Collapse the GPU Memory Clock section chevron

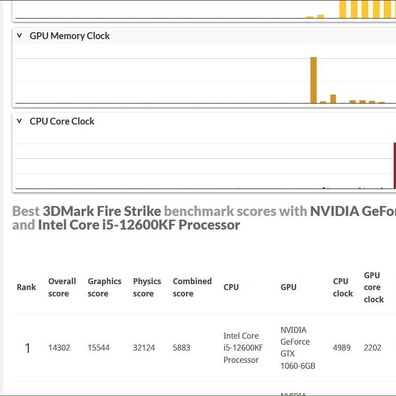pos(19,35)
